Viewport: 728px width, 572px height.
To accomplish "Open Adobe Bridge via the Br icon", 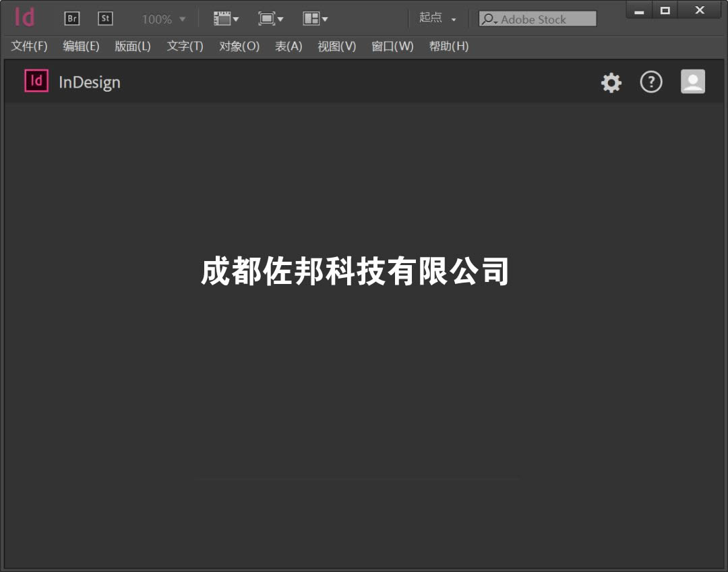I will click(71, 19).
